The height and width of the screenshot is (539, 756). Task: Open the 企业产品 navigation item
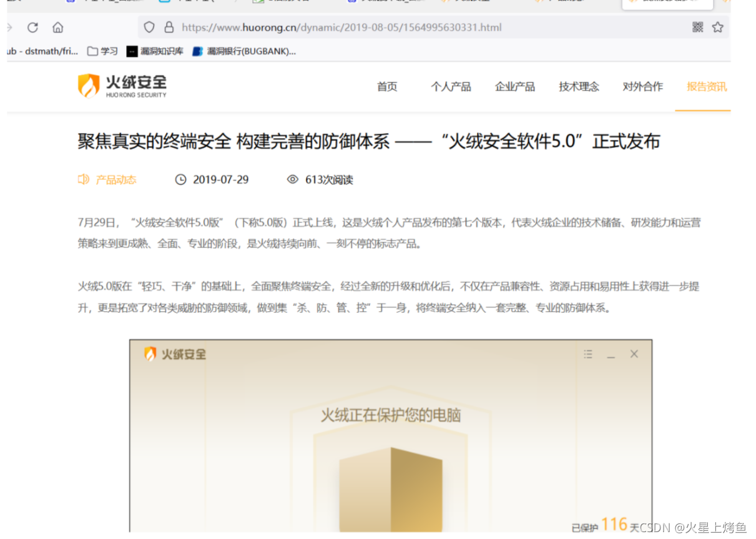(514, 87)
